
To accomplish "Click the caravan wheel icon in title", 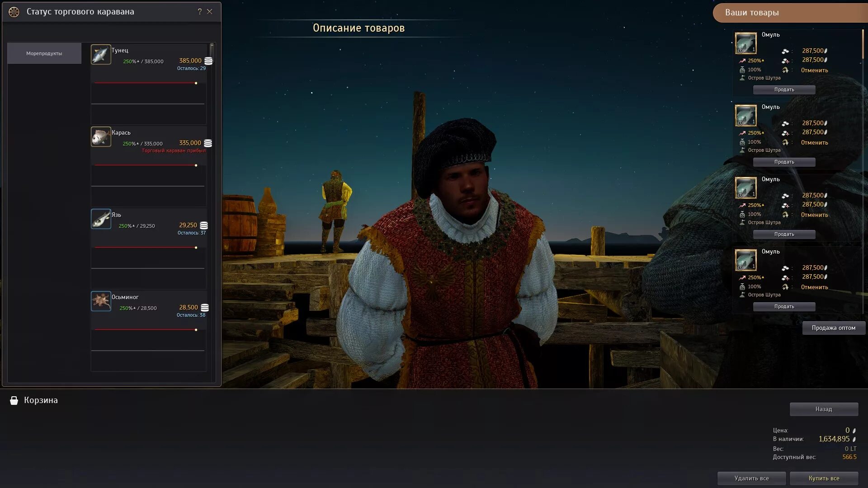I will 14,12.
